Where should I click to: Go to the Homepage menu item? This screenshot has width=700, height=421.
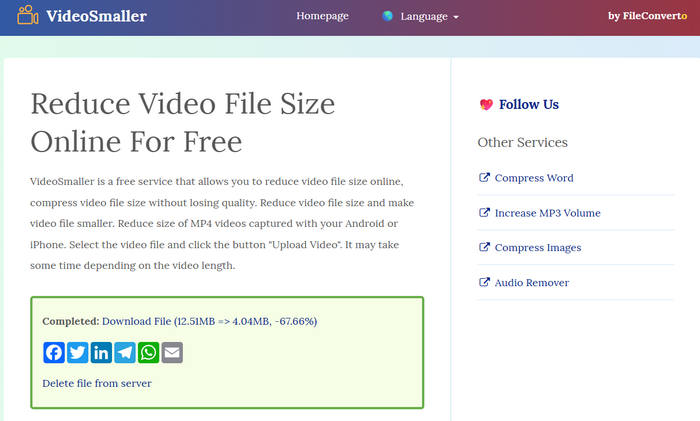(x=322, y=16)
